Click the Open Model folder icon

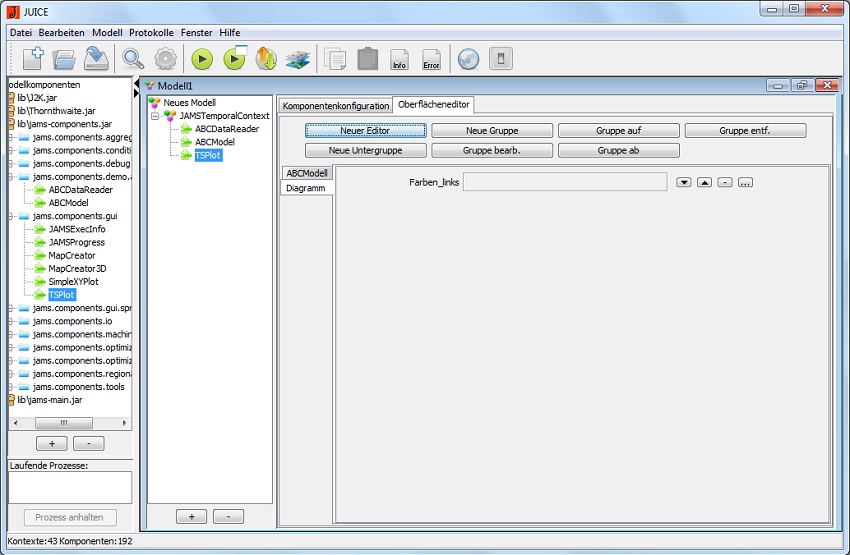(x=64, y=59)
